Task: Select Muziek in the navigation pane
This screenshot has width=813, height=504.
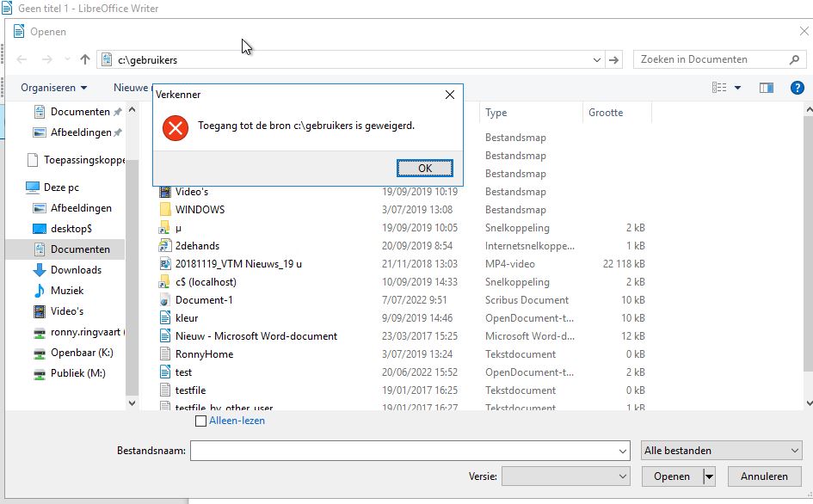Action: pyautogui.click(x=67, y=291)
